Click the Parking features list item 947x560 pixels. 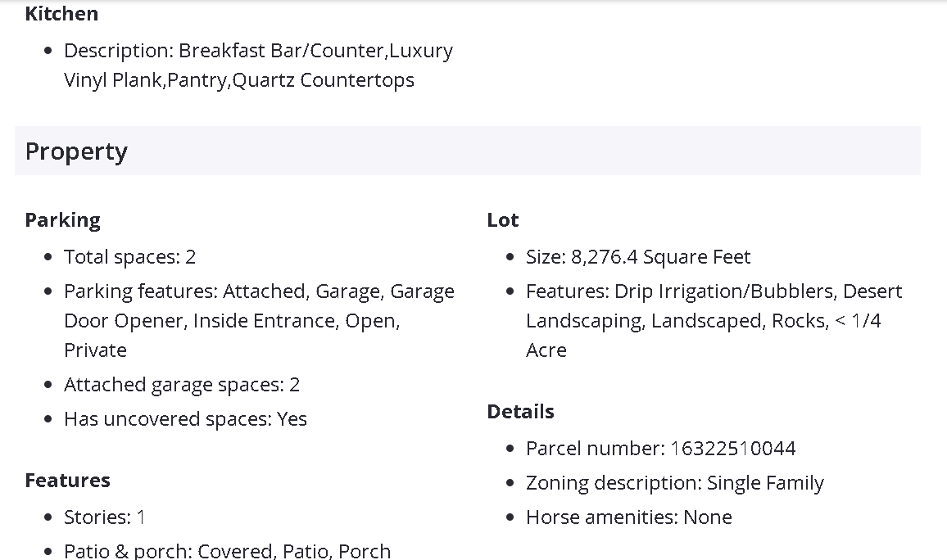pos(259,291)
